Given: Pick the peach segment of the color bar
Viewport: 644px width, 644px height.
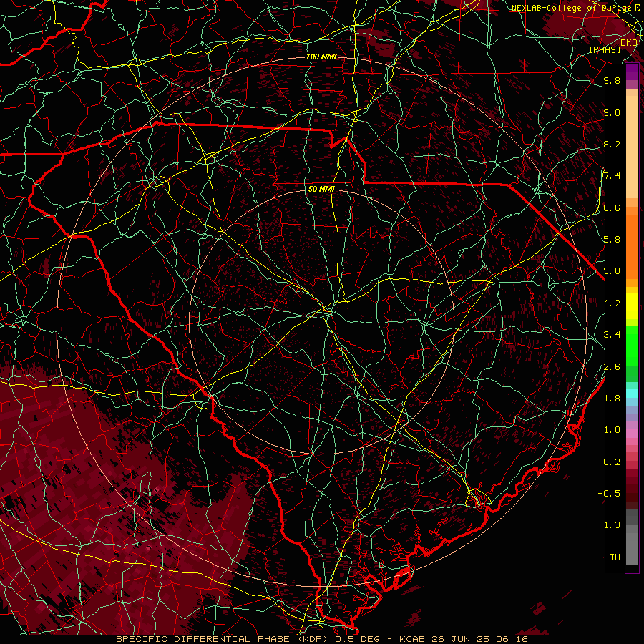Looking at the screenshot, I should (632, 147).
